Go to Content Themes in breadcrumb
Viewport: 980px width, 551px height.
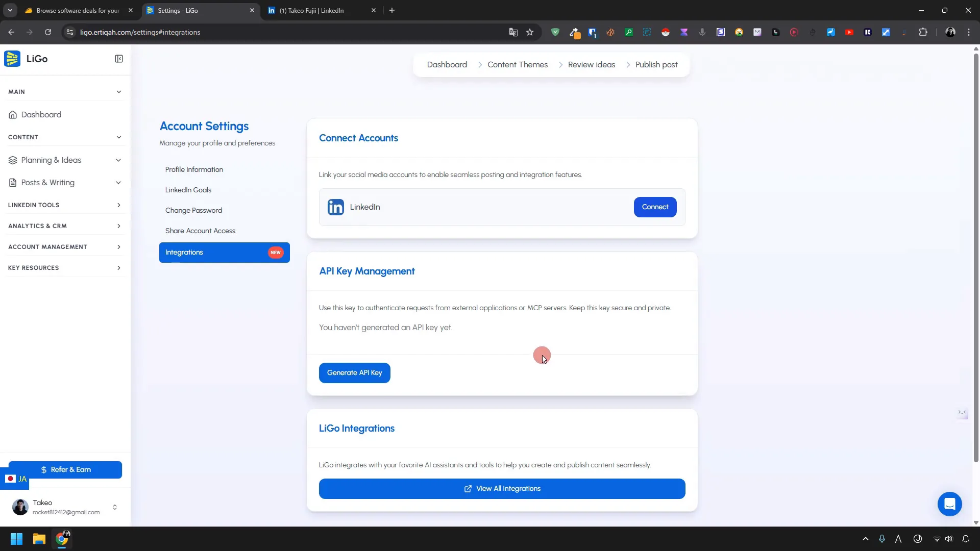(517, 65)
